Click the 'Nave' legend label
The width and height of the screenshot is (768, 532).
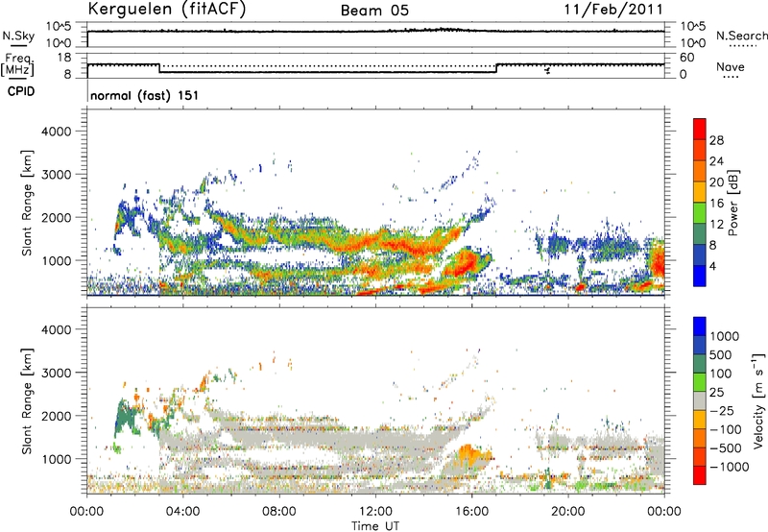coord(731,67)
